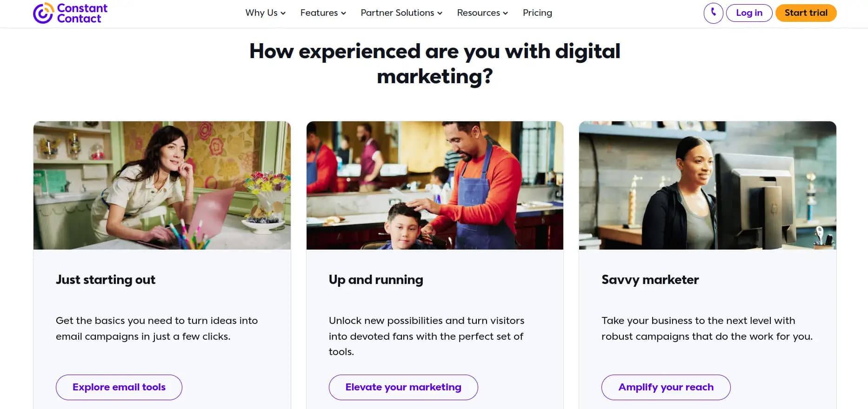The image size is (868, 409).
Task: Click the Start trial button
Action: 806,13
